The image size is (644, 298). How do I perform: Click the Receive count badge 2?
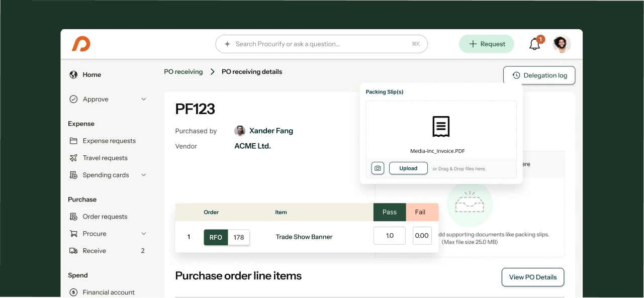[x=143, y=251]
